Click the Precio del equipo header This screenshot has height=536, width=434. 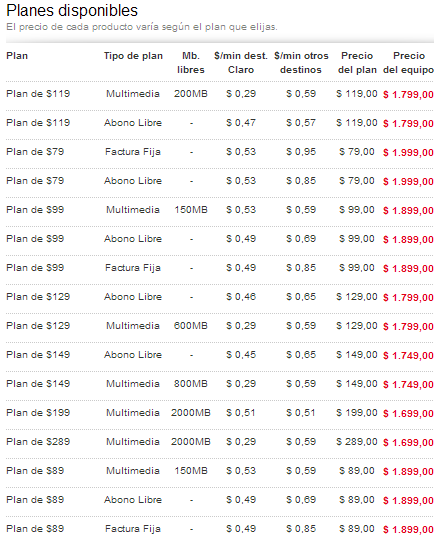[x=408, y=63]
